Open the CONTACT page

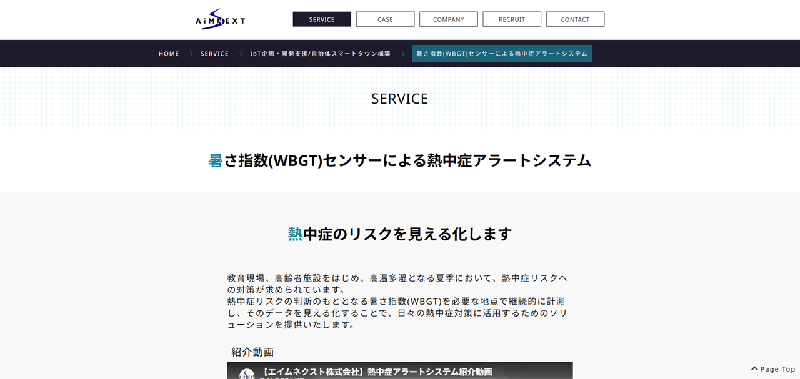pos(575,19)
